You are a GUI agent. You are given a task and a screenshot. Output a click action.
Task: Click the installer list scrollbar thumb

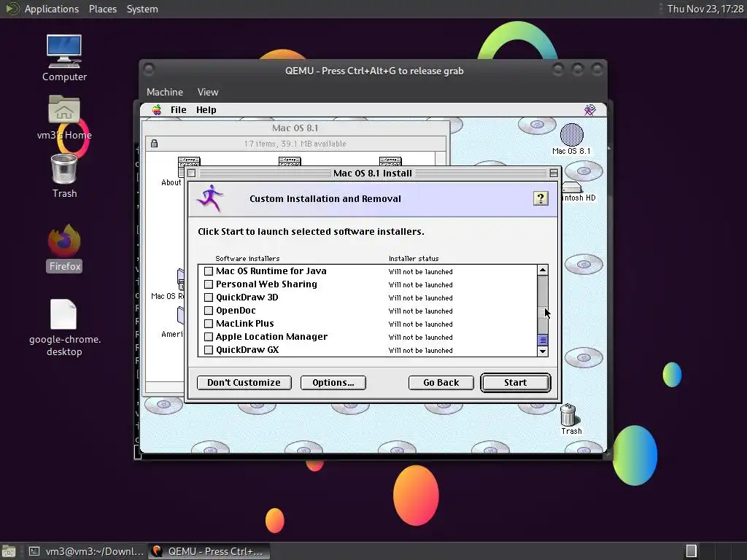[543, 340]
